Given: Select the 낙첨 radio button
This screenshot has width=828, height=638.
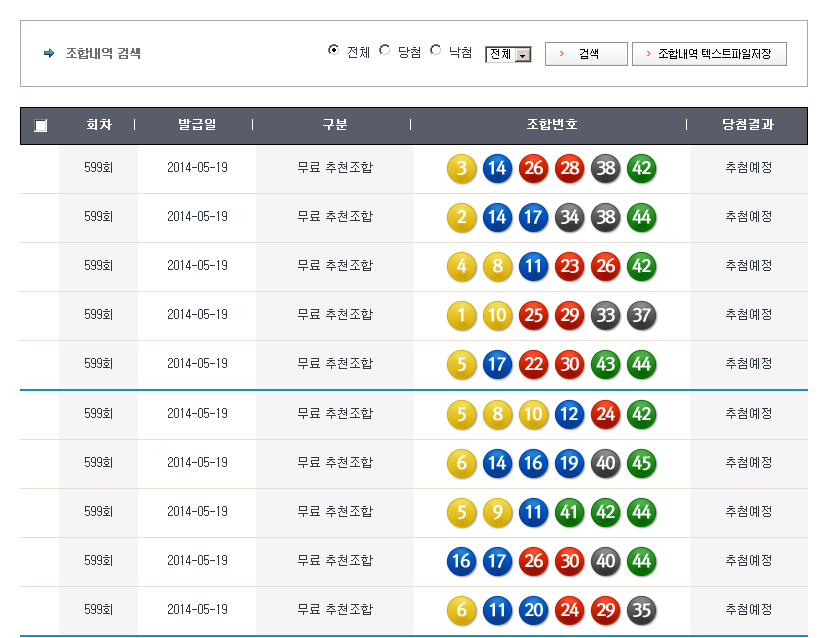Looking at the screenshot, I should 436,50.
